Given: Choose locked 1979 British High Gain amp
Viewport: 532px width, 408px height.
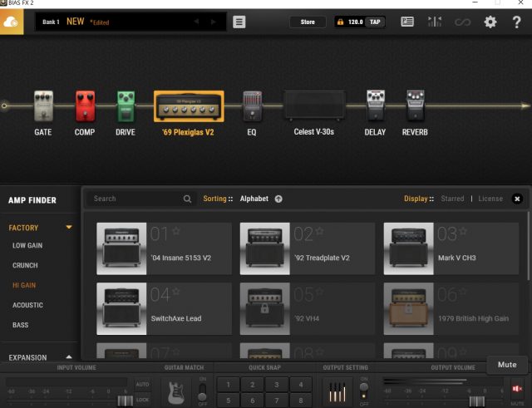Looking at the screenshot, I should tap(451, 309).
